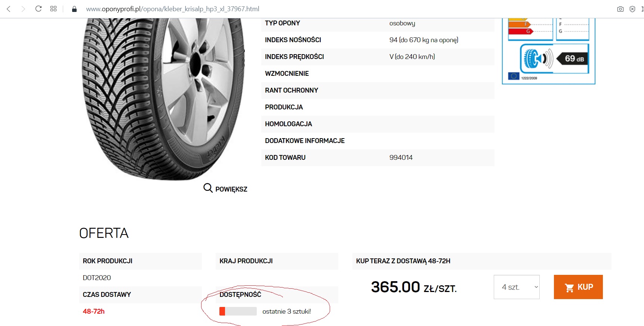
Task: Focus the address bar URL
Action: click(x=173, y=9)
